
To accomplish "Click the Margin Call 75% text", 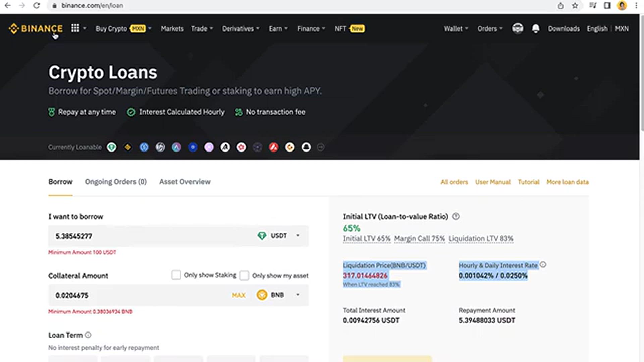I will coord(420,238).
